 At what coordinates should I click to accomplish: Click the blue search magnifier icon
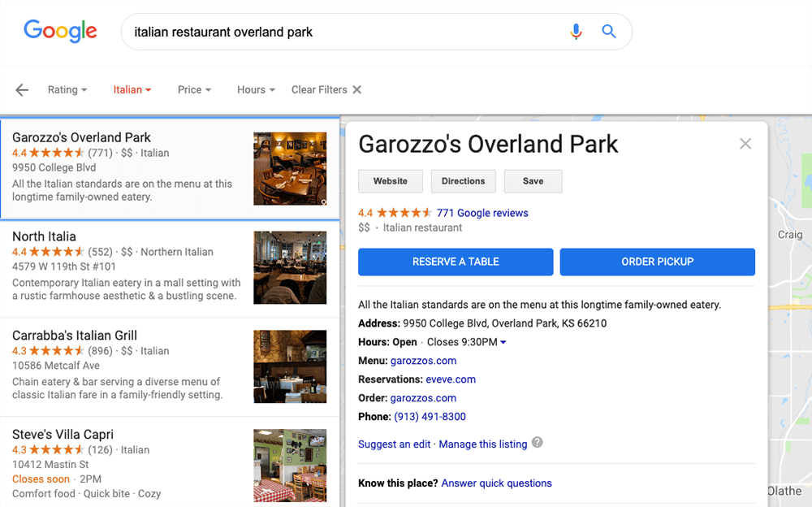609,32
